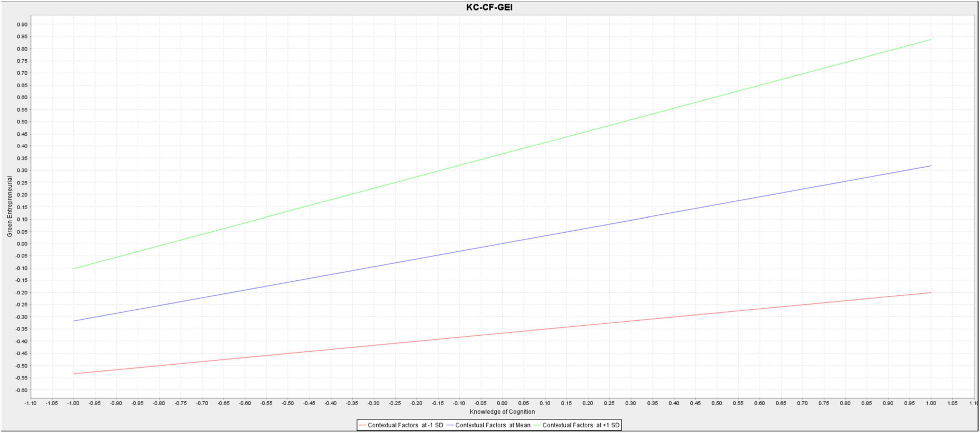This screenshot has width=980, height=433.
Task: Select legend entry Contextual Factors at +1 SD
Action: point(576,425)
